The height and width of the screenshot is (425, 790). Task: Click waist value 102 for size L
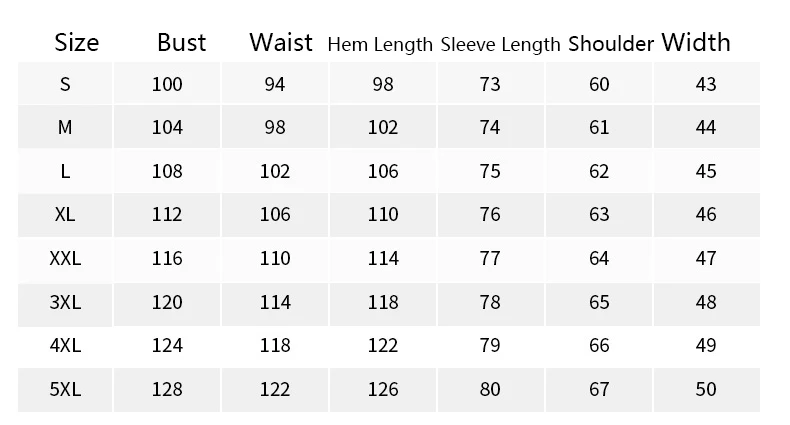pyautogui.click(x=275, y=171)
